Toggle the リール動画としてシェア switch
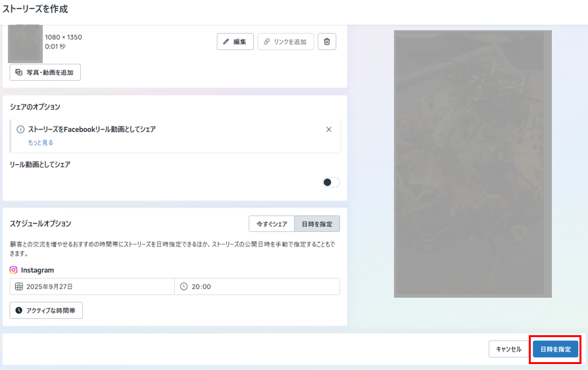588x370 pixels. 331,182
